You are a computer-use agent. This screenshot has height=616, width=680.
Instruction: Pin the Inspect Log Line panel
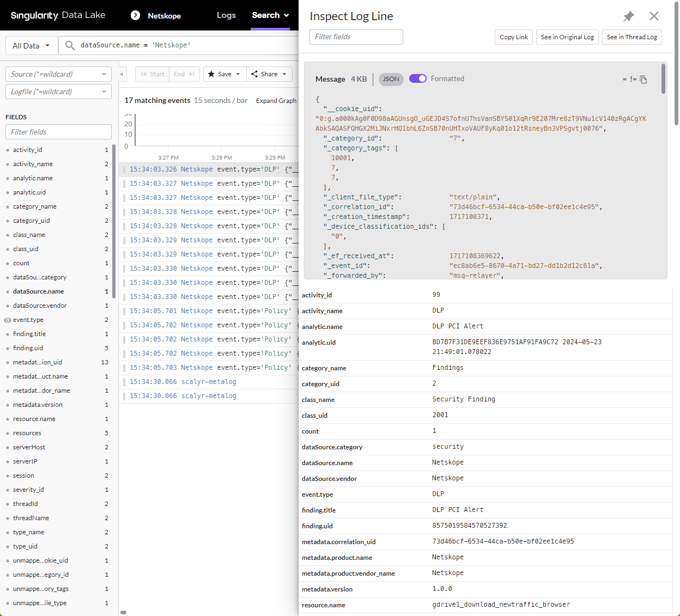point(629,16)
